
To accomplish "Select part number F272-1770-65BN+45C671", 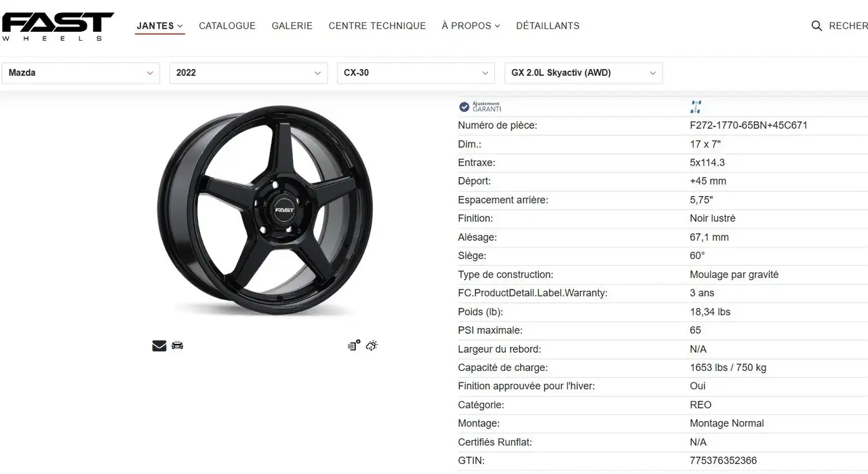I will (x=749, y=125).
